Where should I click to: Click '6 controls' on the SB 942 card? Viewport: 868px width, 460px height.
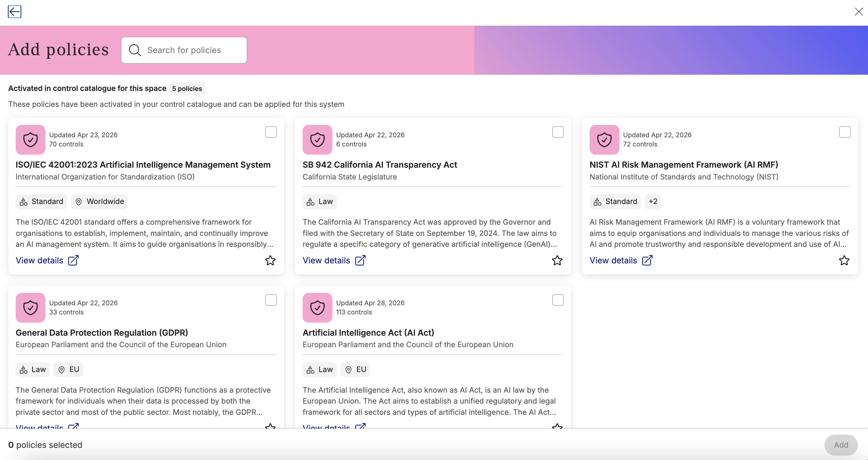point(351,144)
